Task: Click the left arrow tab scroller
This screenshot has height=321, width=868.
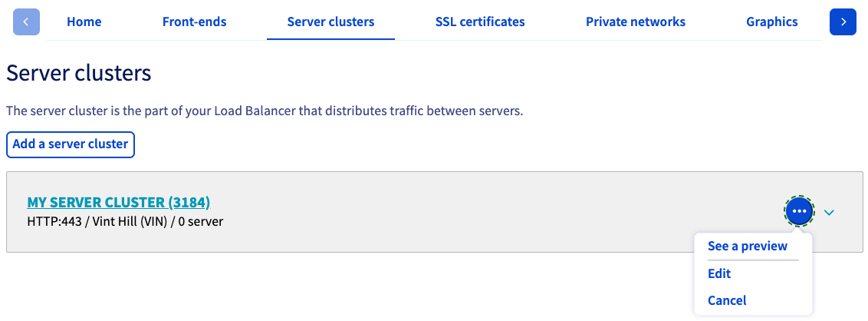Action: coord(26,22)
